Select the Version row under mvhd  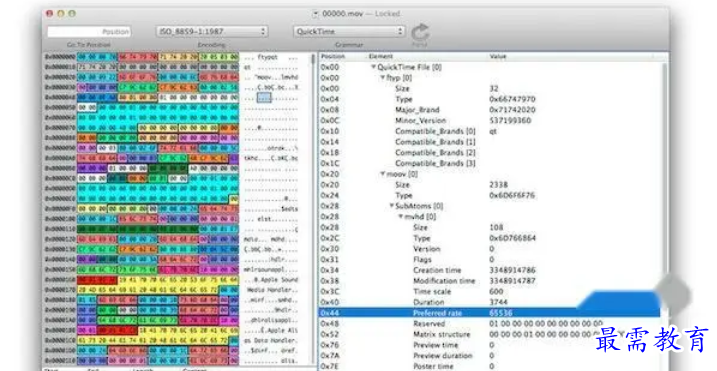click(489, 249)
